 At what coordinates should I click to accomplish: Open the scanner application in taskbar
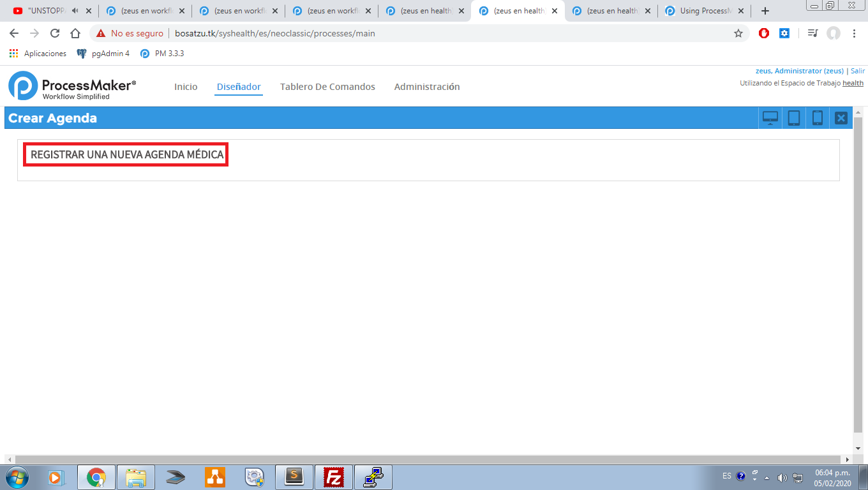tap(176, 477)
